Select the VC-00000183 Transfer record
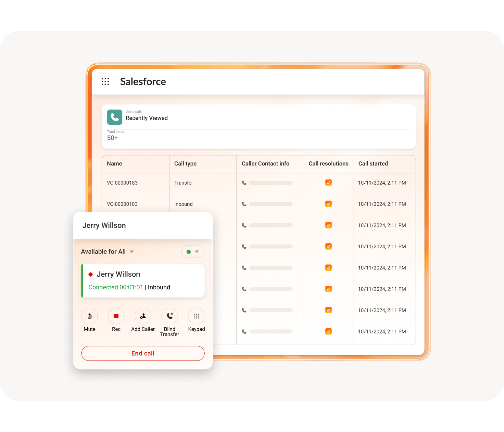Screen dimensions: 504x432 pos(122,183)
